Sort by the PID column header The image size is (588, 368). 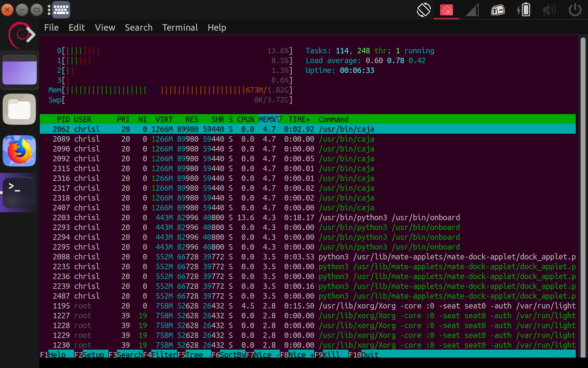coord(63,119)
